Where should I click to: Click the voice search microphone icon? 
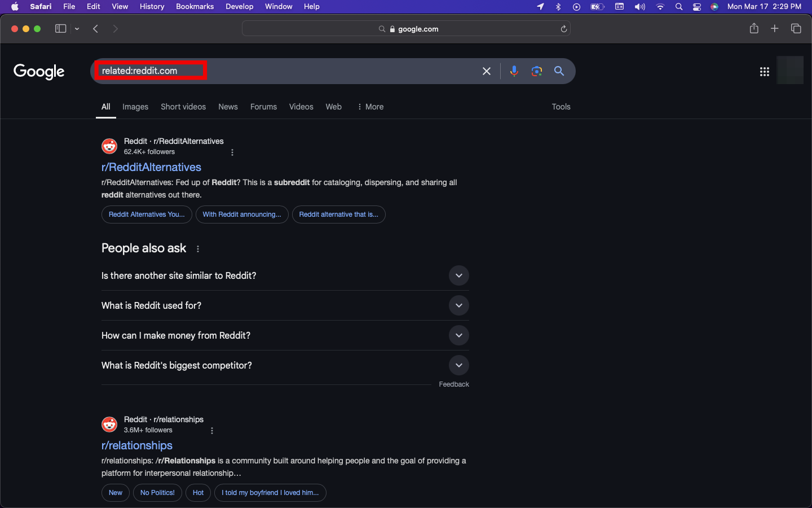(x=514, y=71)
